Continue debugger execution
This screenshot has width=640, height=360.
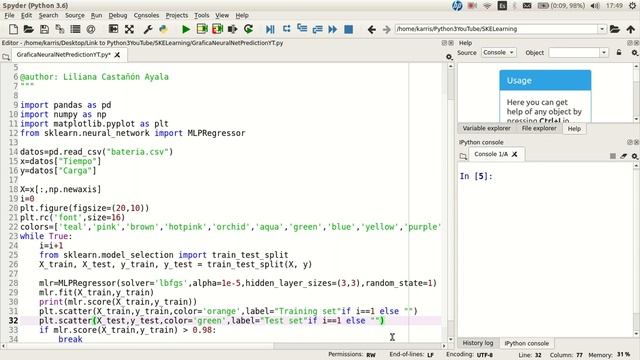[x=333, y=29]
